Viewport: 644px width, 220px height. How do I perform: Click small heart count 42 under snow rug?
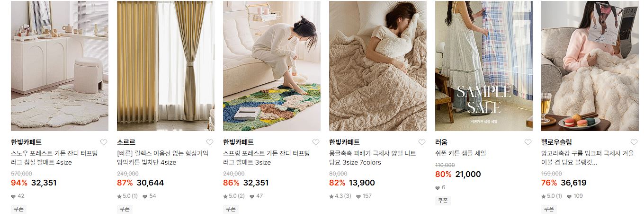(x=18, y=196)
